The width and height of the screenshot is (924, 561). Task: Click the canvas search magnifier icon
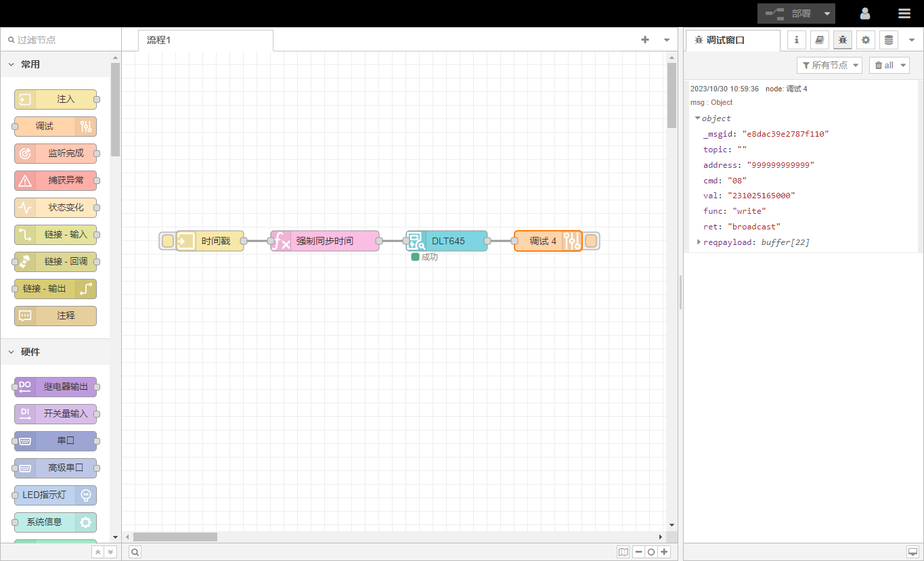(x=135, y=552)
